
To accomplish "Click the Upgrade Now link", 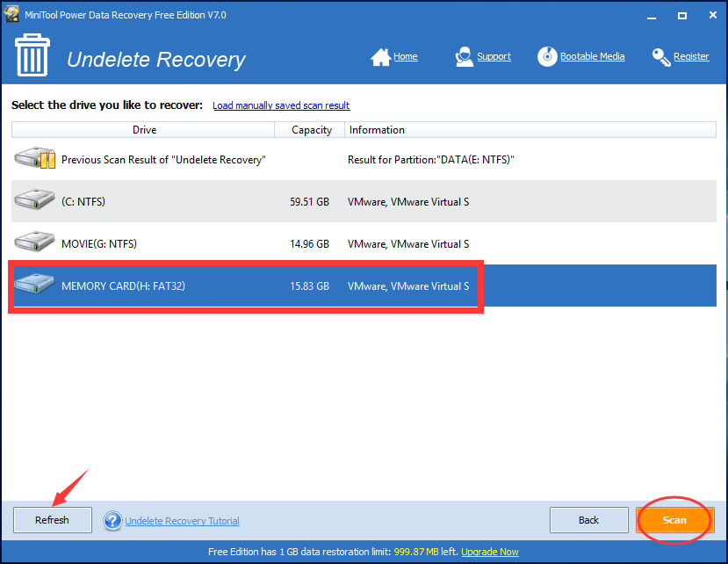I will pyautogui.click(x=490, y=552).
